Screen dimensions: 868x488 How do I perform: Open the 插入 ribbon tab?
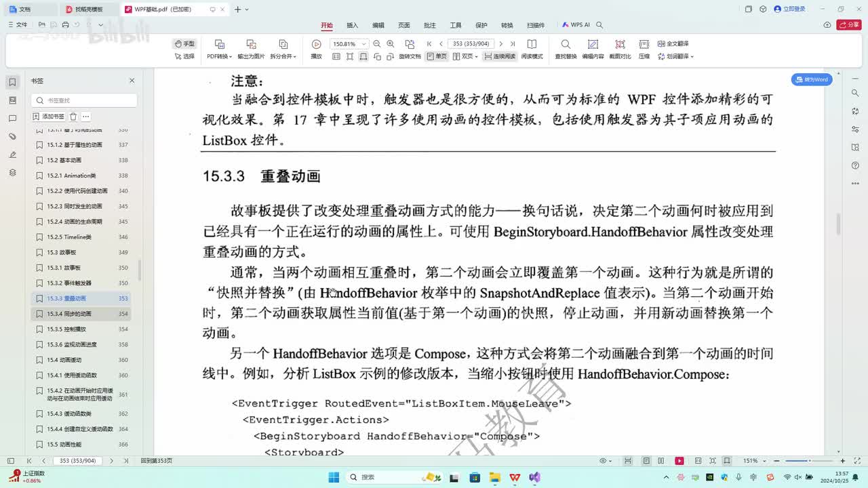point(353,25)
